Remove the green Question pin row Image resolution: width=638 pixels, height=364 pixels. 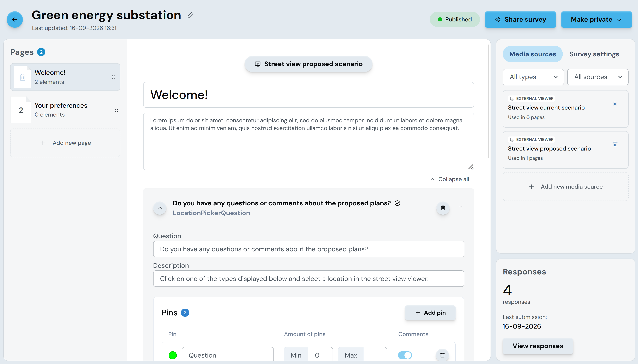point(442,355)
